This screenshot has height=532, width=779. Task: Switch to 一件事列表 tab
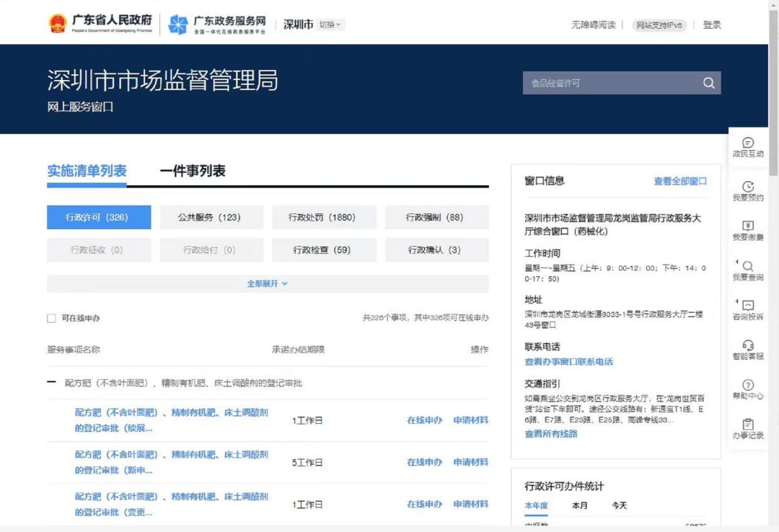pos(193,171)
